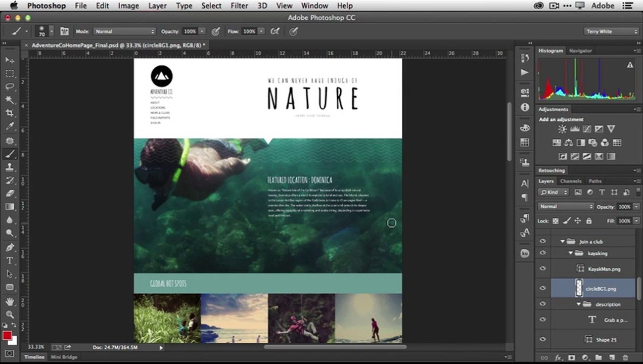Open the Filter menu
This screenshot has width=643, height=364.
tap(239, 6)
